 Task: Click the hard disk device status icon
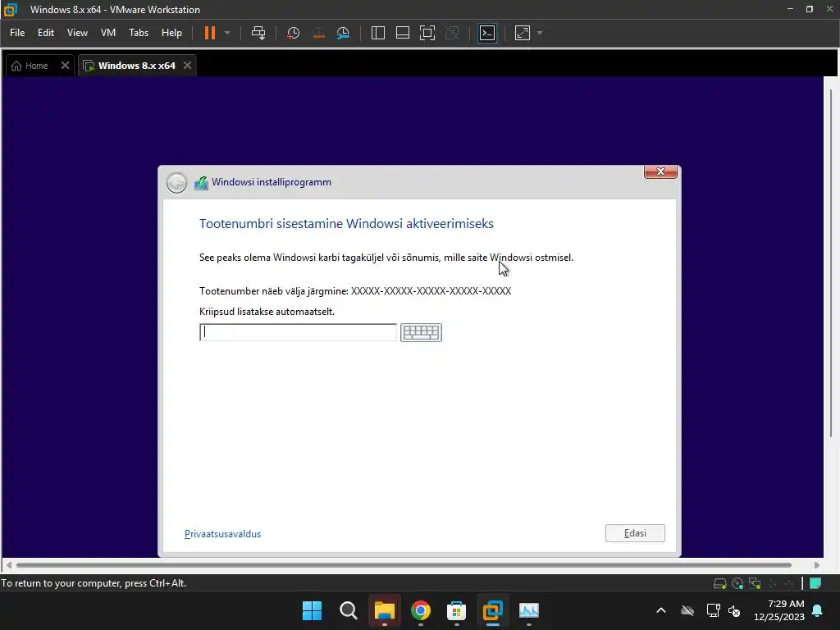720,583
